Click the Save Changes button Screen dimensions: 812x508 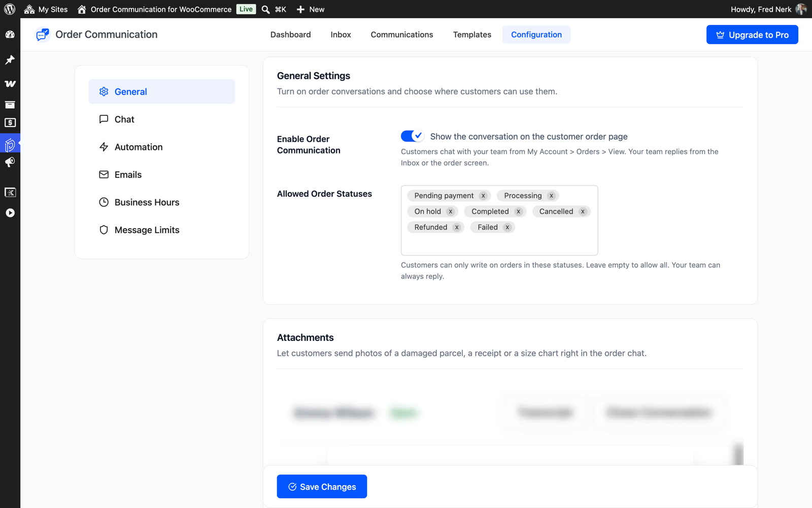(322, 487)
